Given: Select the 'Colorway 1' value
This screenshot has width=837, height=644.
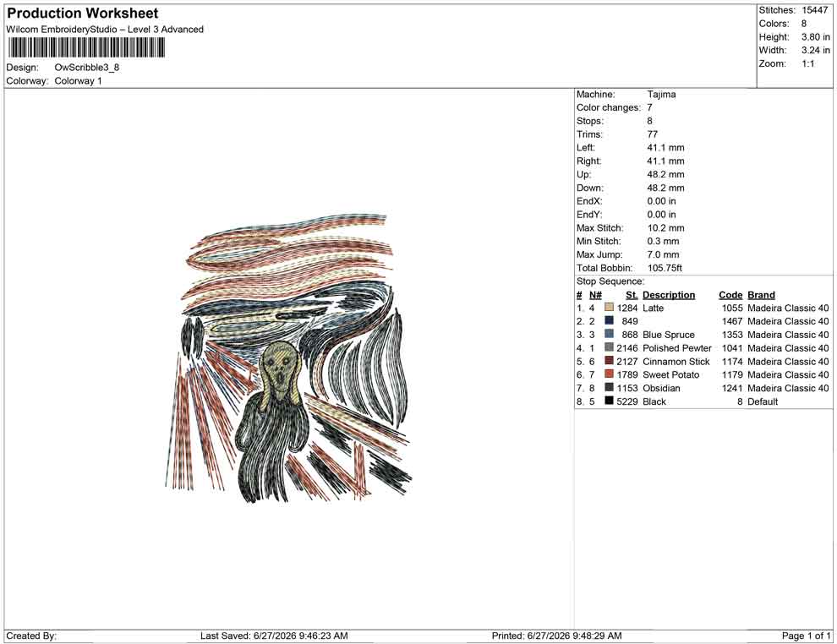Looking at the screenshot, I should click(78, 81).
